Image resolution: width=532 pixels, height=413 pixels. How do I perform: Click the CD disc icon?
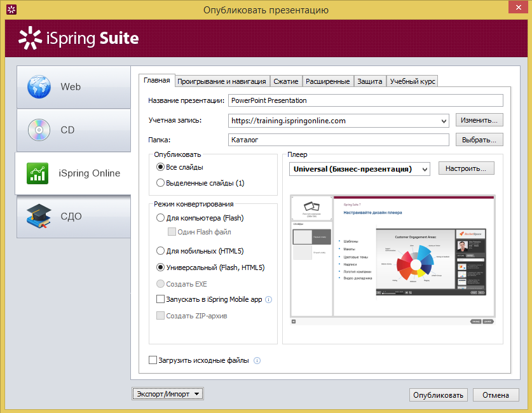(x=39, y=130)
